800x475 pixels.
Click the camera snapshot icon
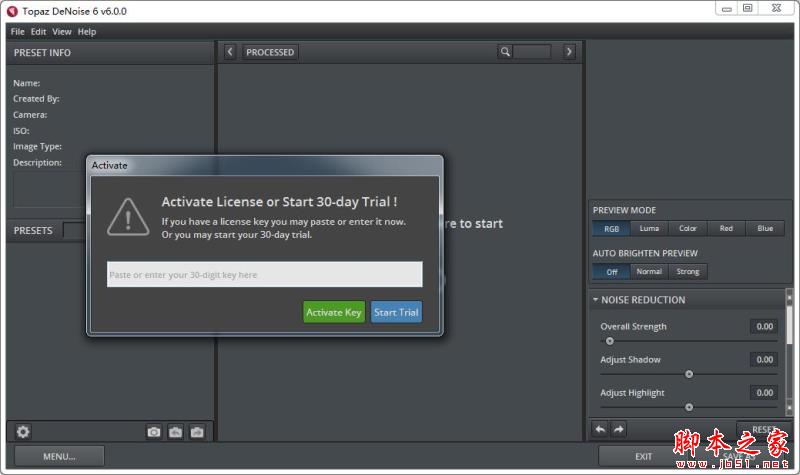point(154,432)
